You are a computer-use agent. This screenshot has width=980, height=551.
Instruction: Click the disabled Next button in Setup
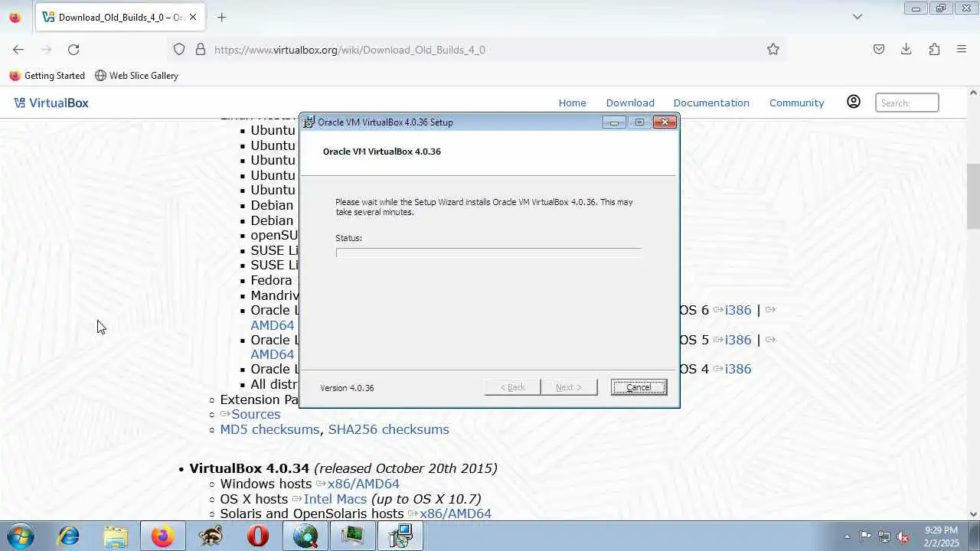[569, 387]
